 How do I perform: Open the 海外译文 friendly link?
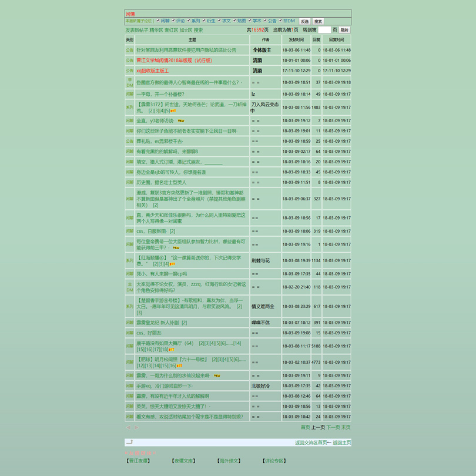click(x=229, y=461)
